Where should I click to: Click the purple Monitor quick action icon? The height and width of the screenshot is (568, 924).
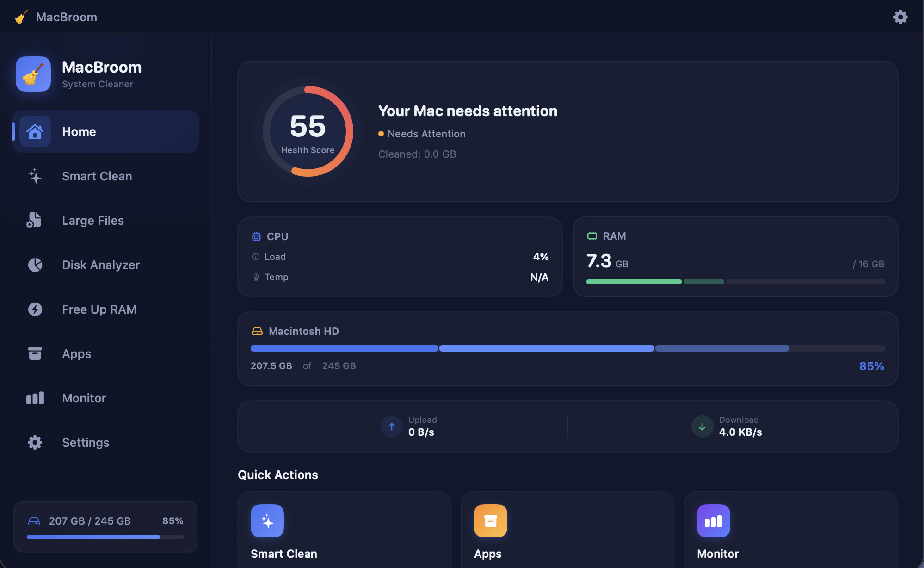tap(714, 521)
